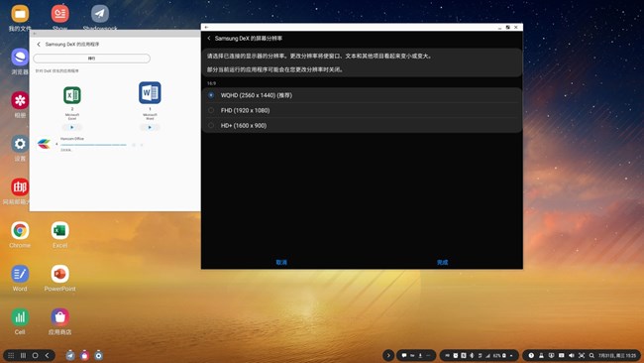Launch PowerPoint from the desktop
The width and height of the screenshot is (644, 363).
click(60, 274)
